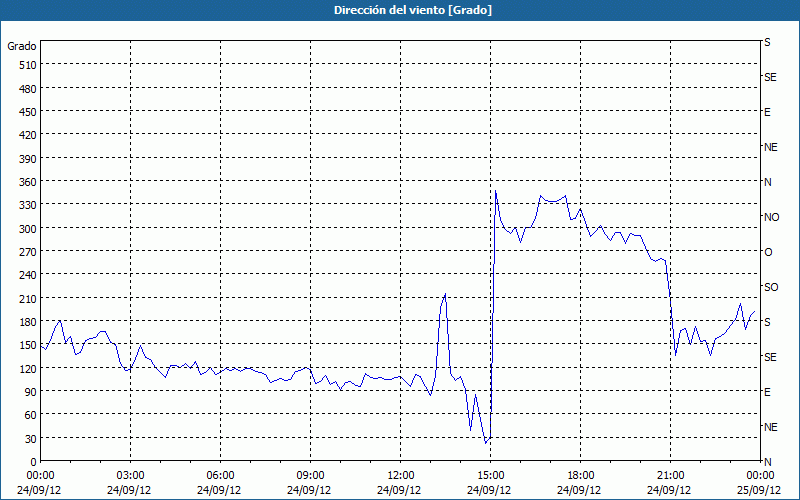Click the topmost S compass label
This screenshot has height=500, width=800.
pyautogui.click(x=767, y=42)
